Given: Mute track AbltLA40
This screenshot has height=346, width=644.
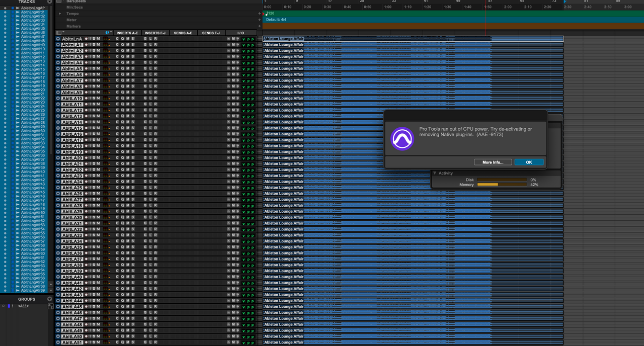Looking at the screenshot, I should pos(98,277).
